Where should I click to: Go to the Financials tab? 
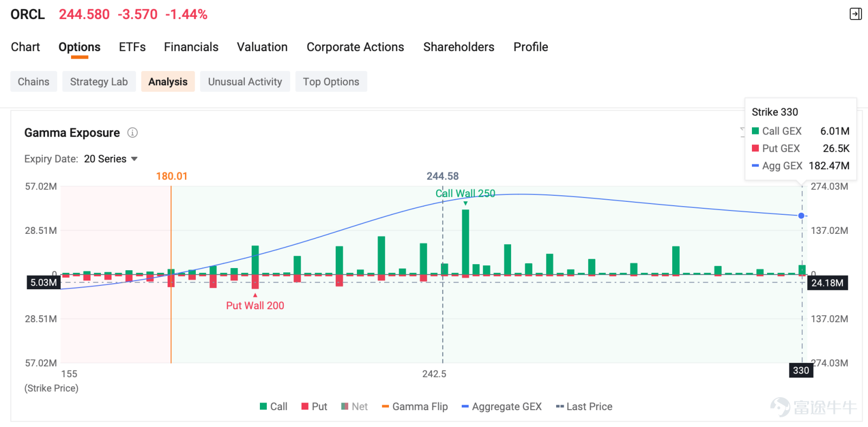tap(191, 47)
